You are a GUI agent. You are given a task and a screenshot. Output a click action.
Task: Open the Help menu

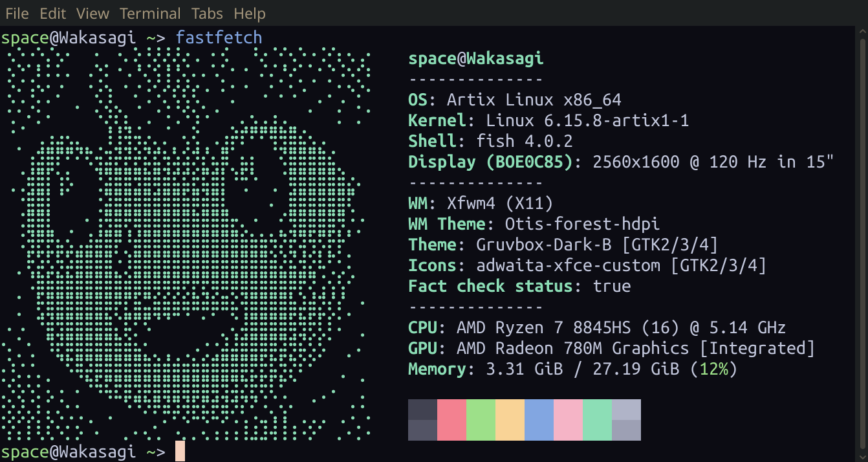250,13
